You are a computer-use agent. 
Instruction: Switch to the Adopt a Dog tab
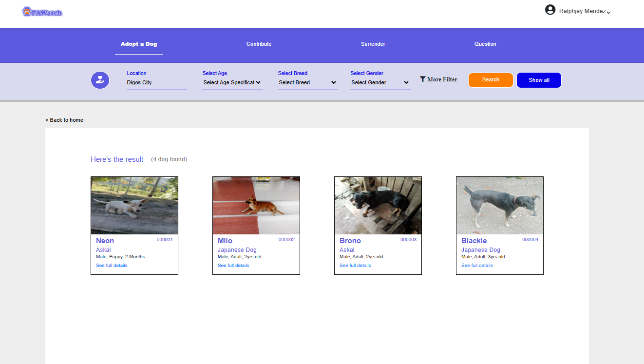click(x=139, y=44)
